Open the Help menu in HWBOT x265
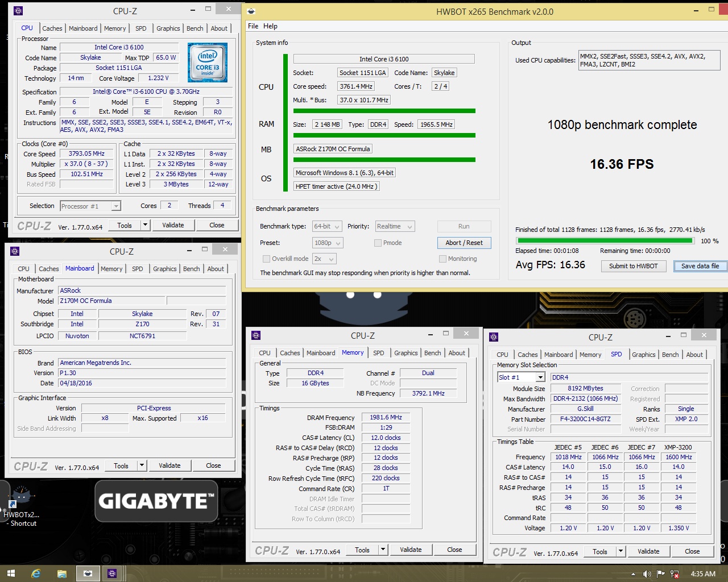728x582 pixels. pos(271,26)
